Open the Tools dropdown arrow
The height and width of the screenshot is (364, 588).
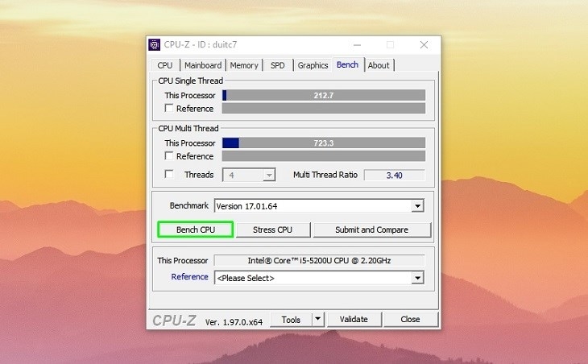pos(317,319)
